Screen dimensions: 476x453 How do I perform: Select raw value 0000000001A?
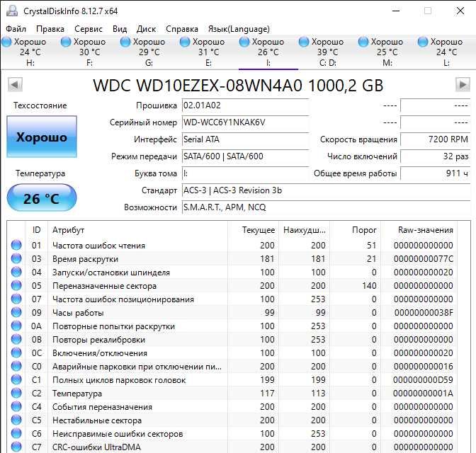click(x=423, y=394)
